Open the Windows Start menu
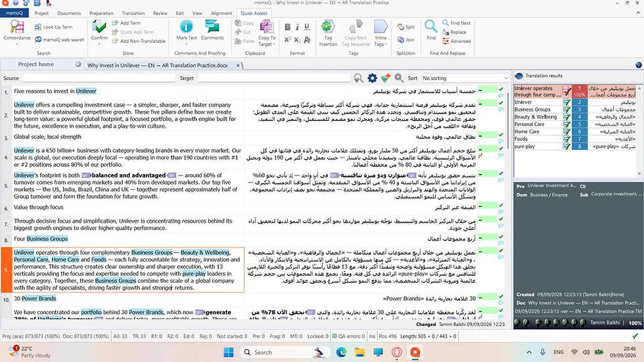The image size is (644, 362). tap(229, 352)
